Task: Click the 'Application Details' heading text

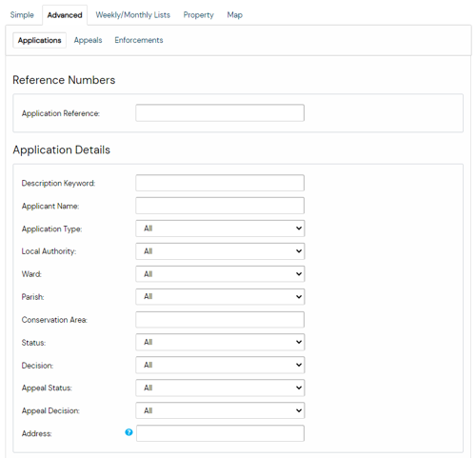Action: tap(62, 149)
